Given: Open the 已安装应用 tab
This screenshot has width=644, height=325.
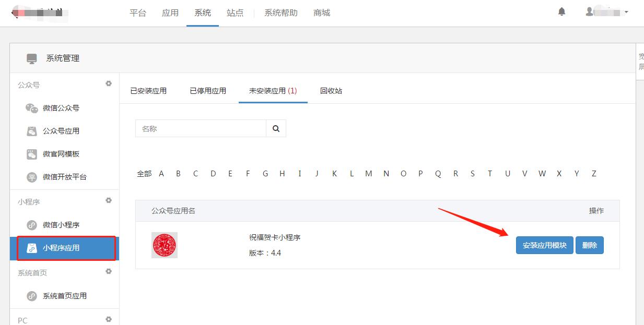Looking at the screenshot, I should 149,90.
